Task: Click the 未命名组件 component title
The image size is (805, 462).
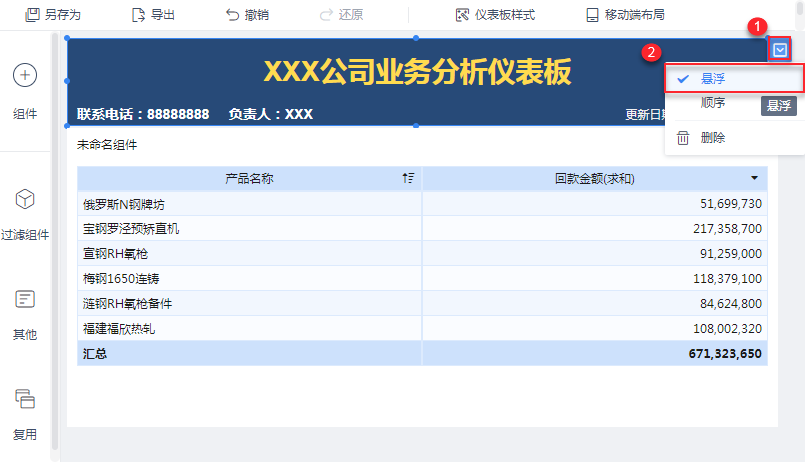Action: pos(107,145)
